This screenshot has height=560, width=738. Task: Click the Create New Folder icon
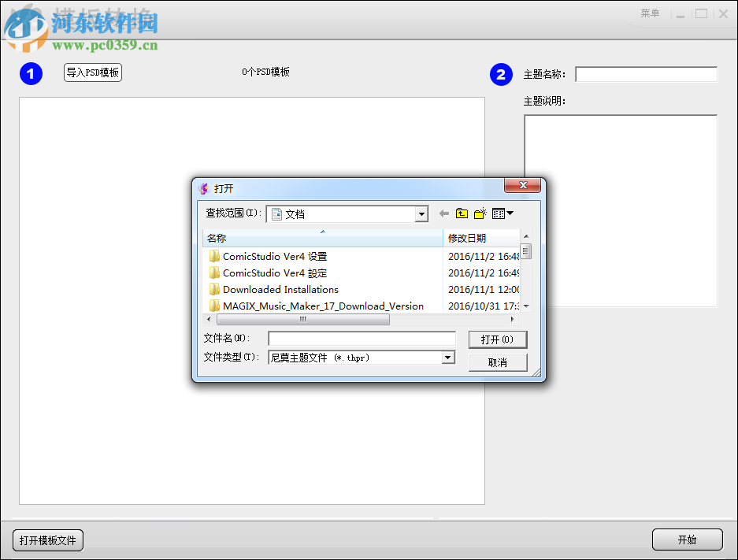coord(480,213)
